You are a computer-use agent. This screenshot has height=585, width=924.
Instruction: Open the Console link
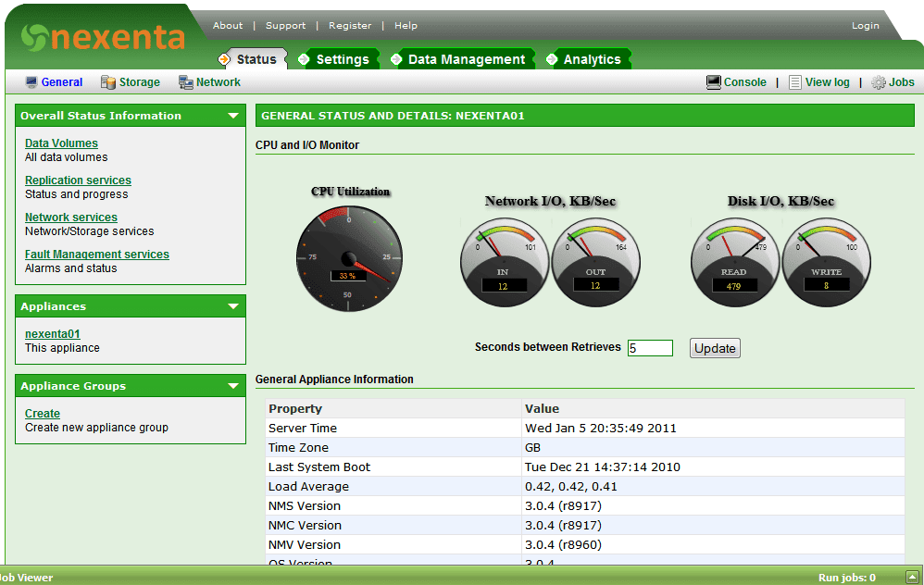[745, 82]
